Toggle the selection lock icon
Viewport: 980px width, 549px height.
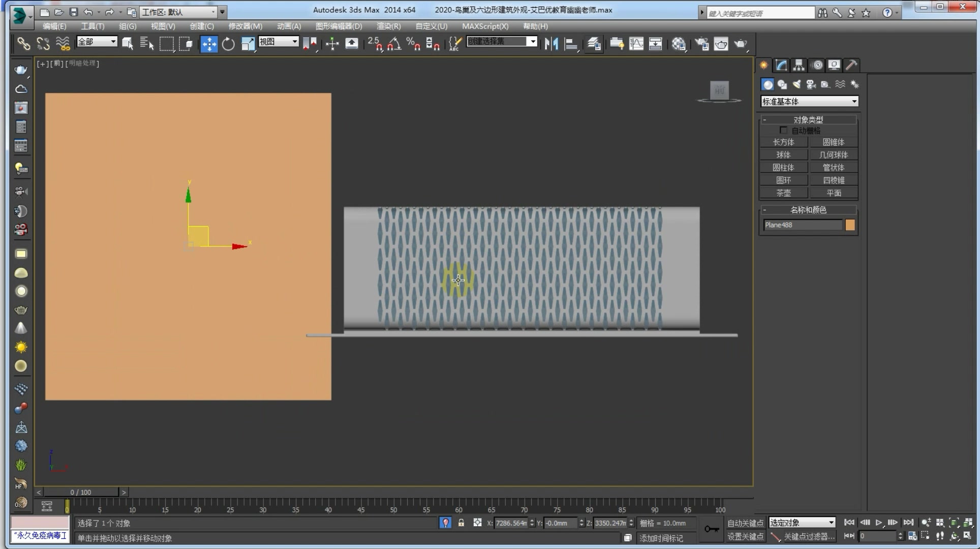(461, 523)
